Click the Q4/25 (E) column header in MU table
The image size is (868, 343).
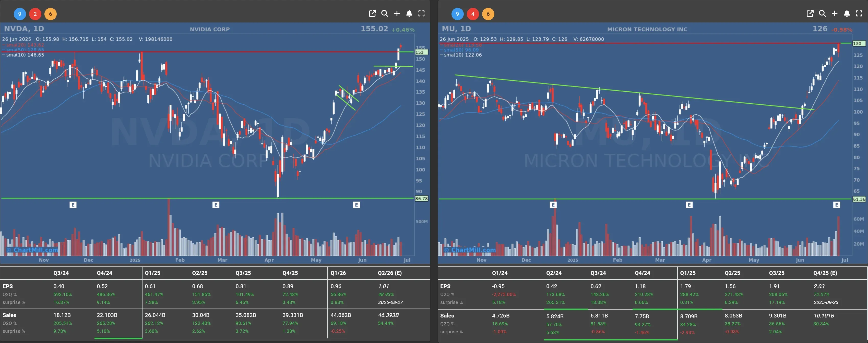[x=825, y=273]
